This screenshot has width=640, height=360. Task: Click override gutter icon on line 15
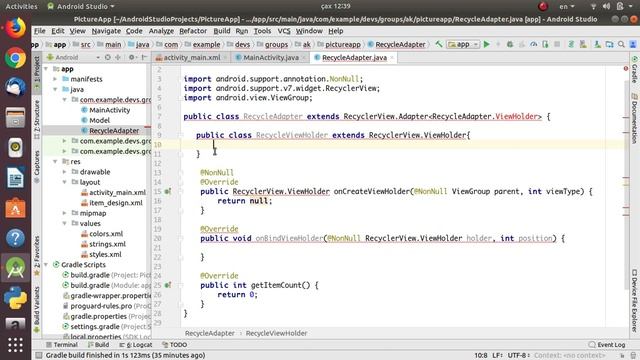pyautogui.click(x=168, y=191)
